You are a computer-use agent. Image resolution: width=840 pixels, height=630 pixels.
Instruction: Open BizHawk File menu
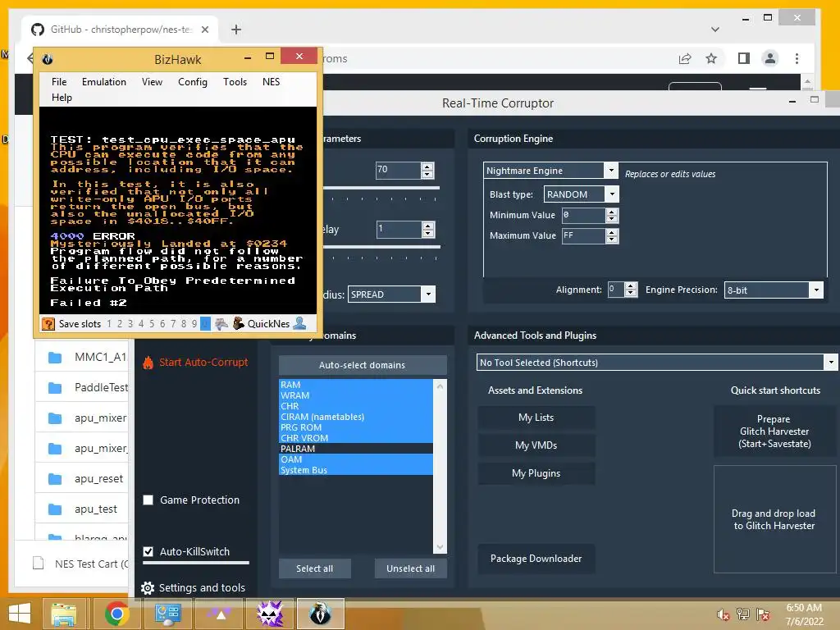point(59,82)
